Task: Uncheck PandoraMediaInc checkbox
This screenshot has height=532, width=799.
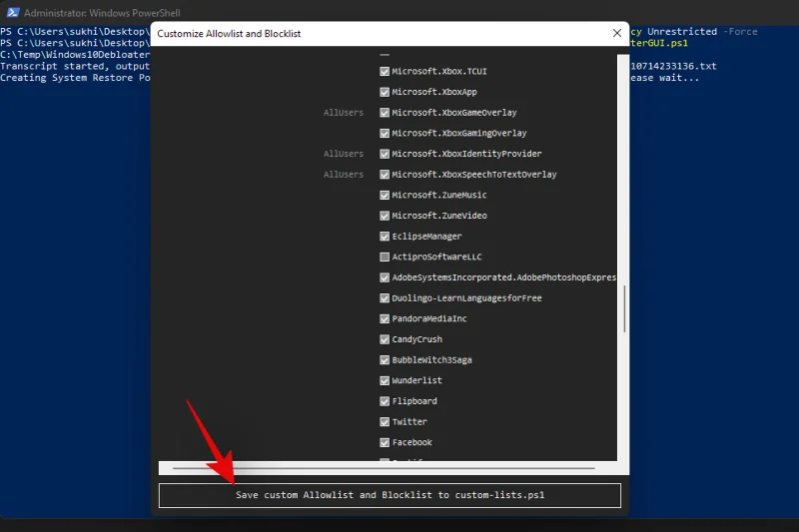Action: pyautogui.click(x=385, y=318)
